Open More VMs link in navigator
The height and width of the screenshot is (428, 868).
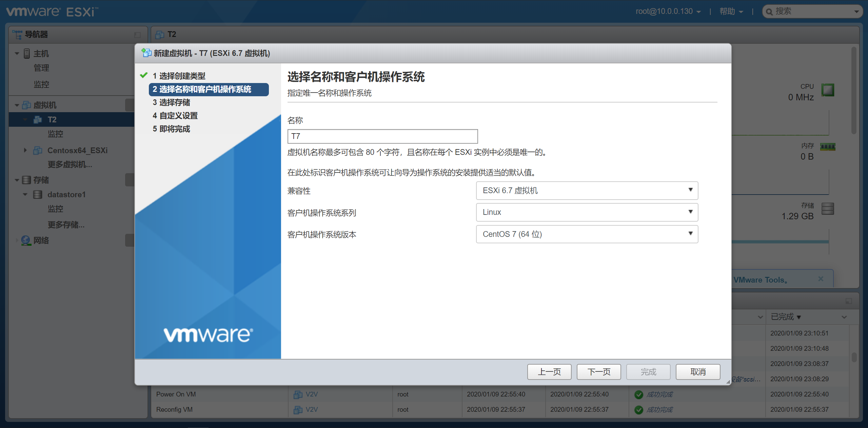click(x=70, y=165)
